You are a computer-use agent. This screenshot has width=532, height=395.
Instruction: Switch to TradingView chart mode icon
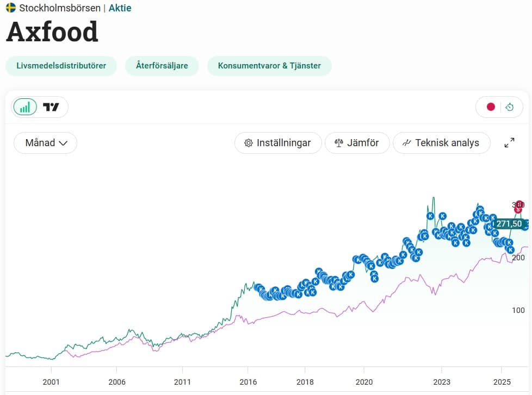[x=51, y=108]
